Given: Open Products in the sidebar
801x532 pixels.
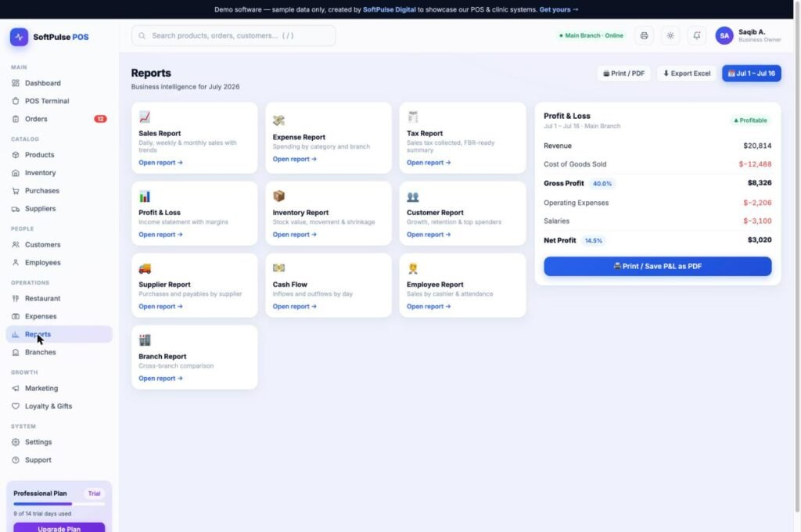Looking at the screenshot, I should tap(59, 155).
